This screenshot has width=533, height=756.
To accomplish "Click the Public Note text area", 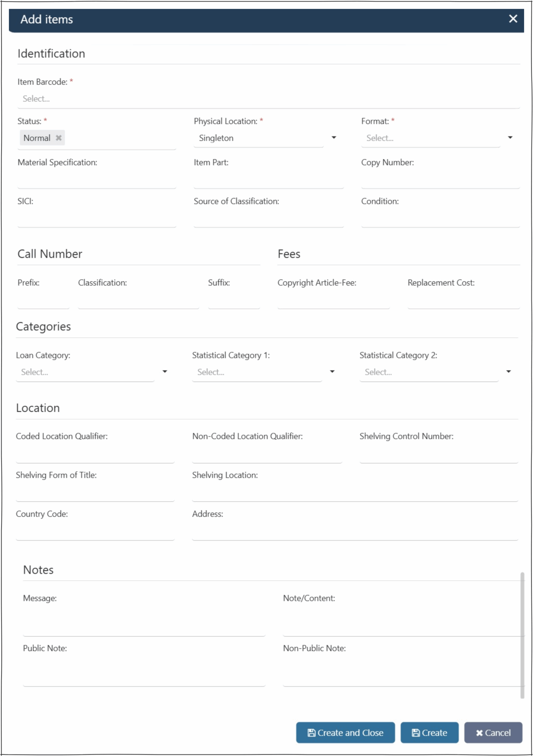I will 144,672.
